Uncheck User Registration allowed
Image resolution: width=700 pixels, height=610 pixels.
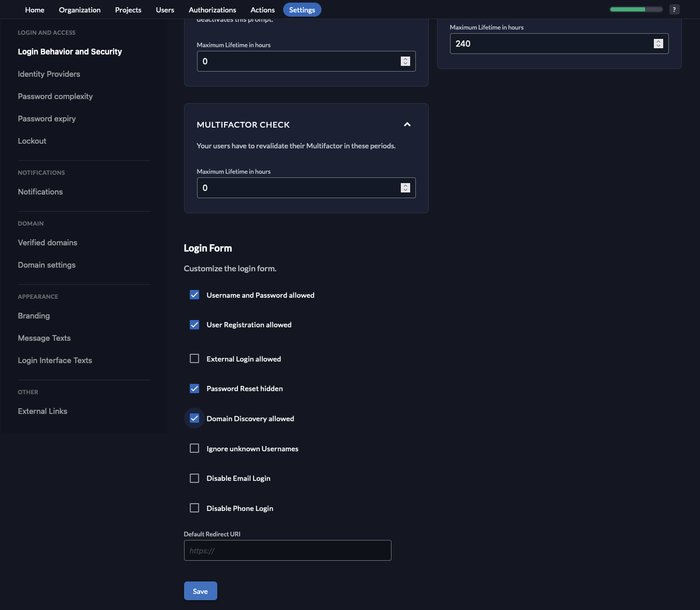pos(194,324)
